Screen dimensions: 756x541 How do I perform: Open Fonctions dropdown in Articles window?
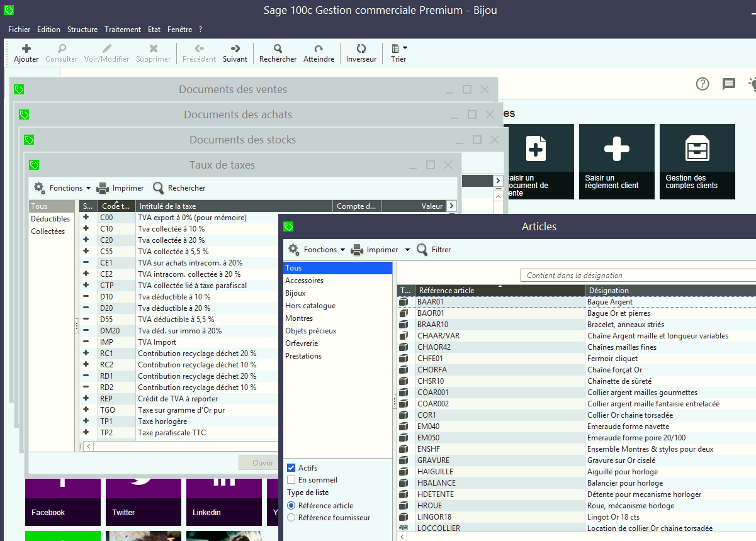(317, 250)
